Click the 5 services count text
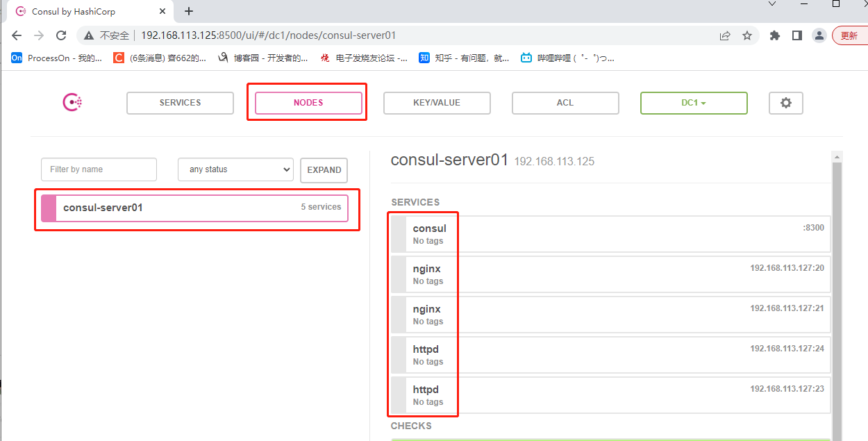Screen dimensions: 868x441 (321, 207)
